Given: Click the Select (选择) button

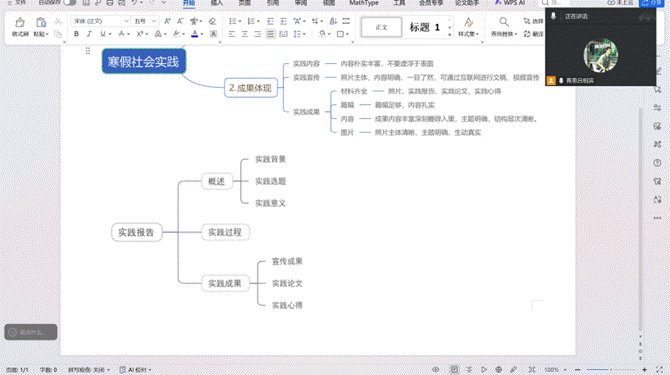Looking at the screenshot, I should point(533,21).
